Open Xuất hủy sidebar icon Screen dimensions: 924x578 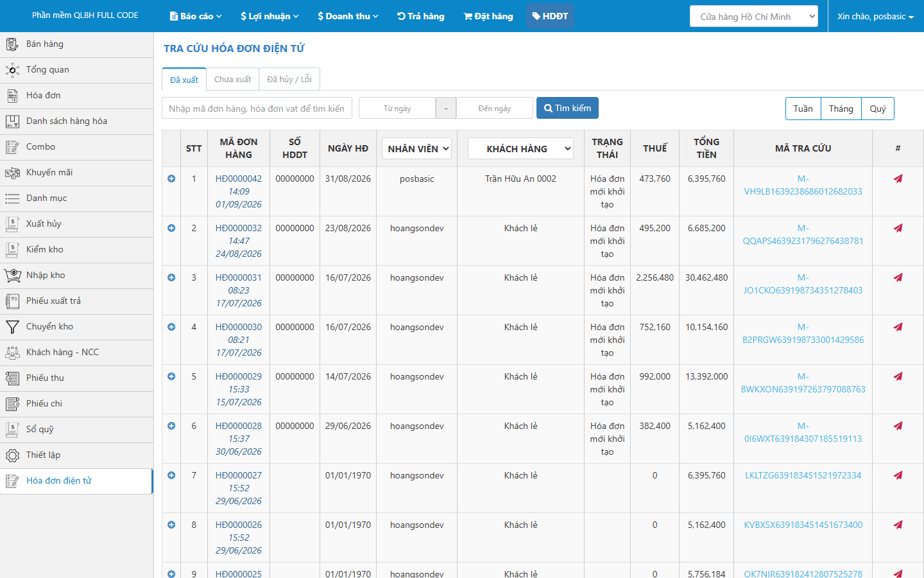click(x=12, y=224)
